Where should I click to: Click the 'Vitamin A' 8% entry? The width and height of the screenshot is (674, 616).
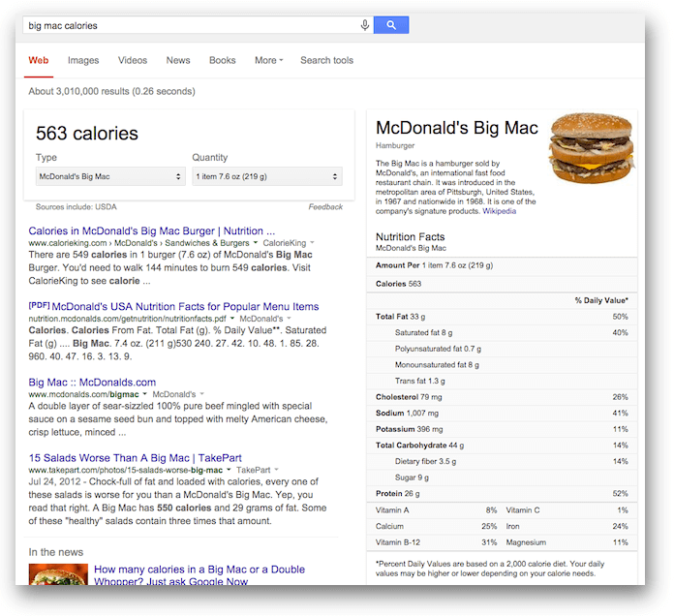(x=436, y=510)
